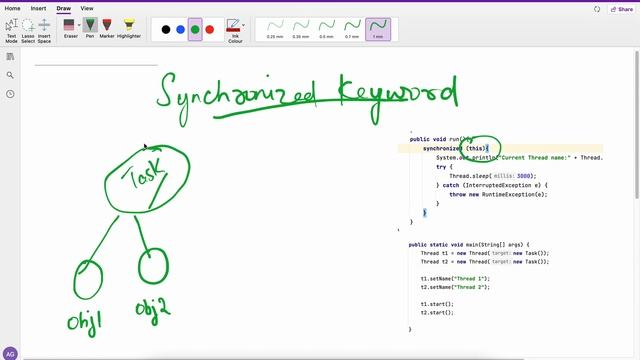The image size is (640, 360).
Task: Click 't2.setName("Thread 2");' code line
Action: pyautogui.click(x=455, y=287)
